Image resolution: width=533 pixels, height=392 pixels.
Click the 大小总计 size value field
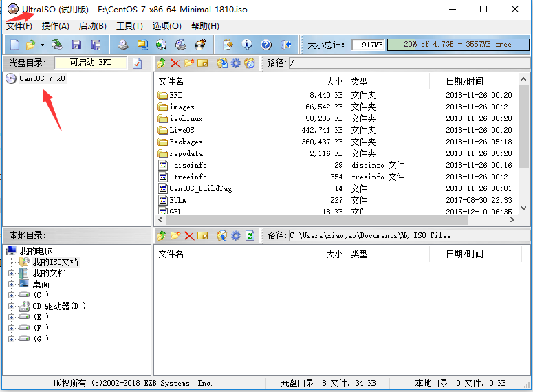(368, 45)
